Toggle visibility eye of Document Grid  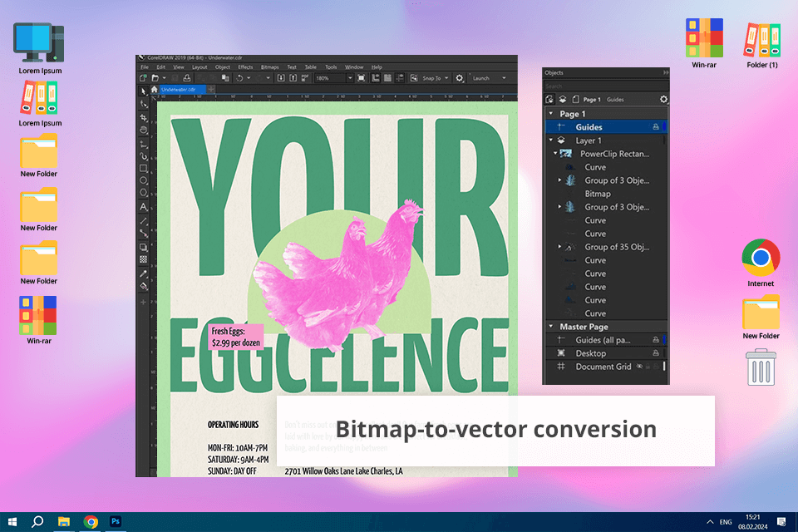point(640,366)
